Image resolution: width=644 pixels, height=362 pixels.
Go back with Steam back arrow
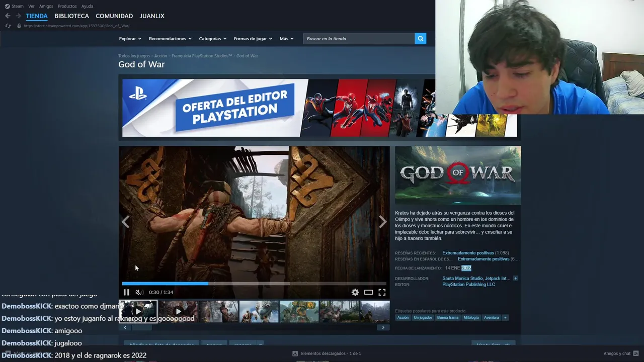[x=8, y=16]
